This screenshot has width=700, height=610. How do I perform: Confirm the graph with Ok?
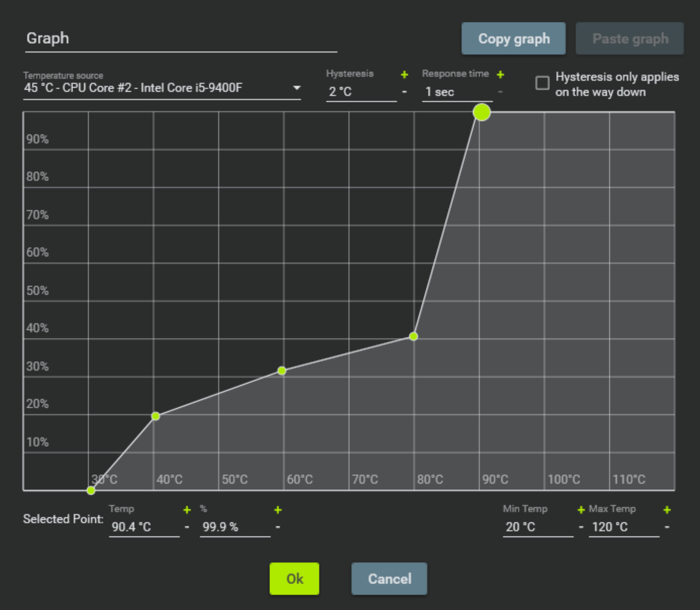pyautogui.click(x=294, y=579)
